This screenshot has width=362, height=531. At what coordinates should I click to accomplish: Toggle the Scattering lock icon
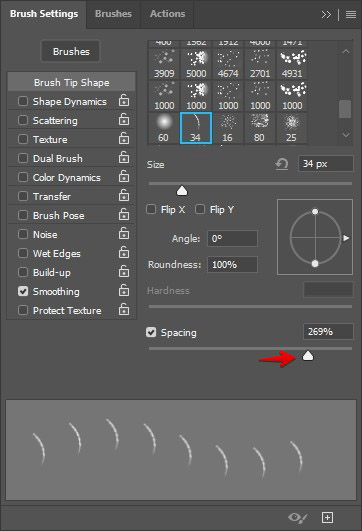click(124, 120)
